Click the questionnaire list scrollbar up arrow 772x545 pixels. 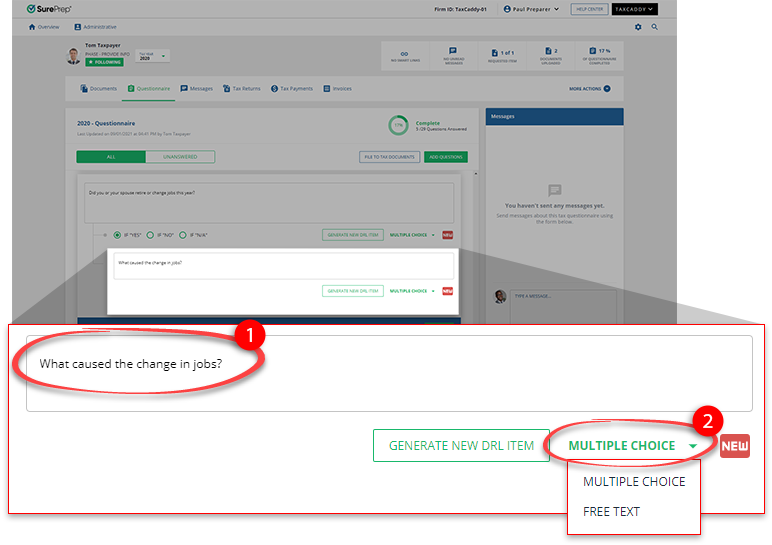coord(476,174)
